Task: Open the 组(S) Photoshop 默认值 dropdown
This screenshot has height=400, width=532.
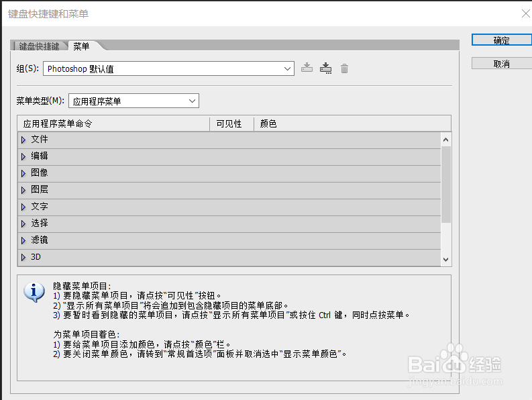Action: click(168, 68)
